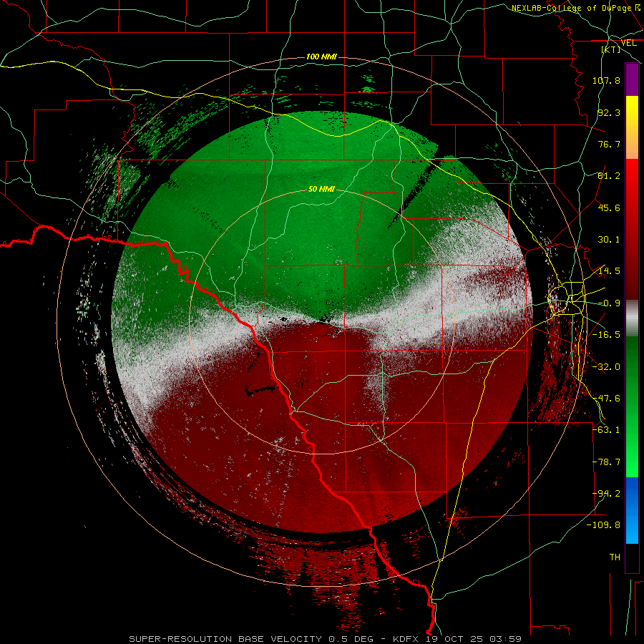Click the -94.2 velocity scale value

point(606,494)
